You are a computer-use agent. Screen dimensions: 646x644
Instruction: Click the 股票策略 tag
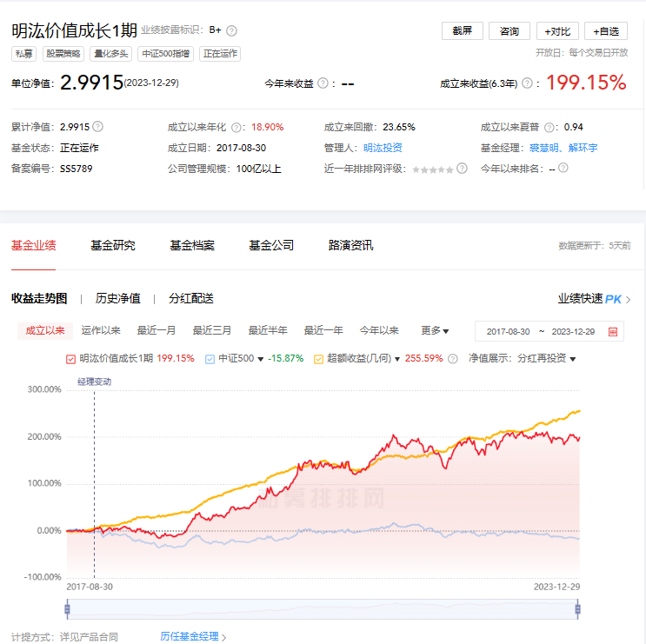pos(63,54)
